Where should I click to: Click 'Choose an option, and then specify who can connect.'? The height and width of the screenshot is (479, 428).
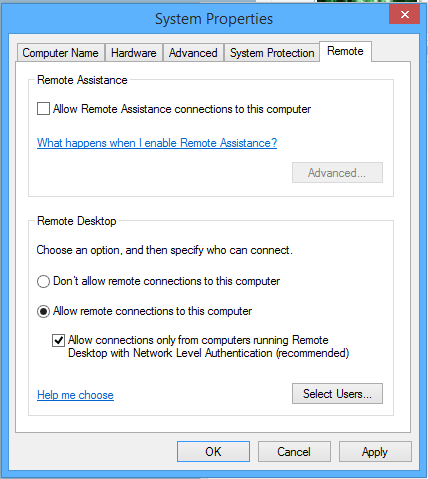click(x=165, y=250)
